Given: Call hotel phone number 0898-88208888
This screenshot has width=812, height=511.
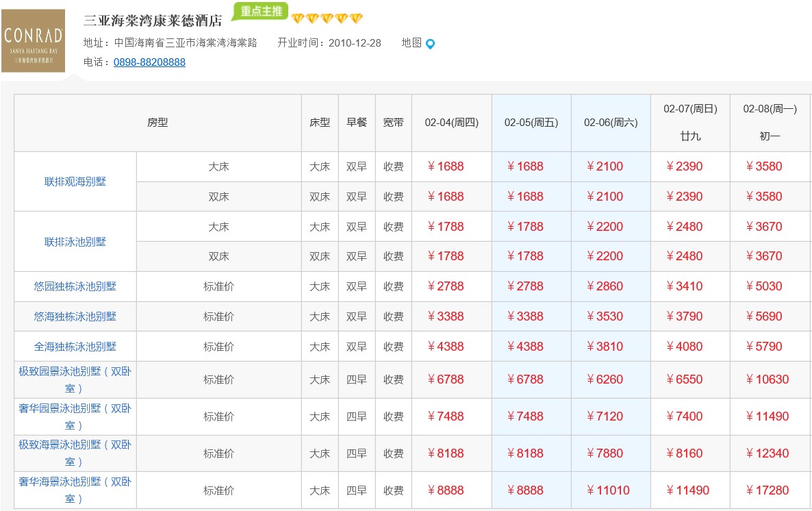Looking at the screenshot, I should tap(149, 62).
